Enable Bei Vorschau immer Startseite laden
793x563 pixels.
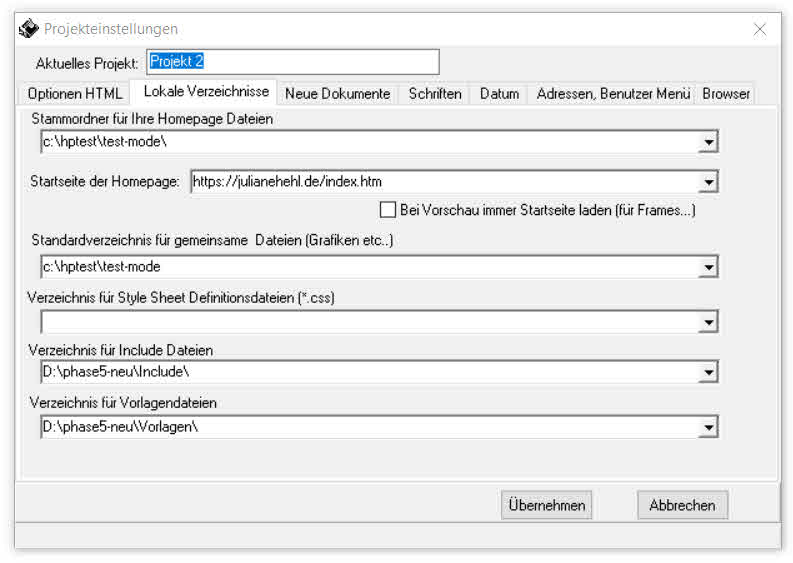point(388,210)
